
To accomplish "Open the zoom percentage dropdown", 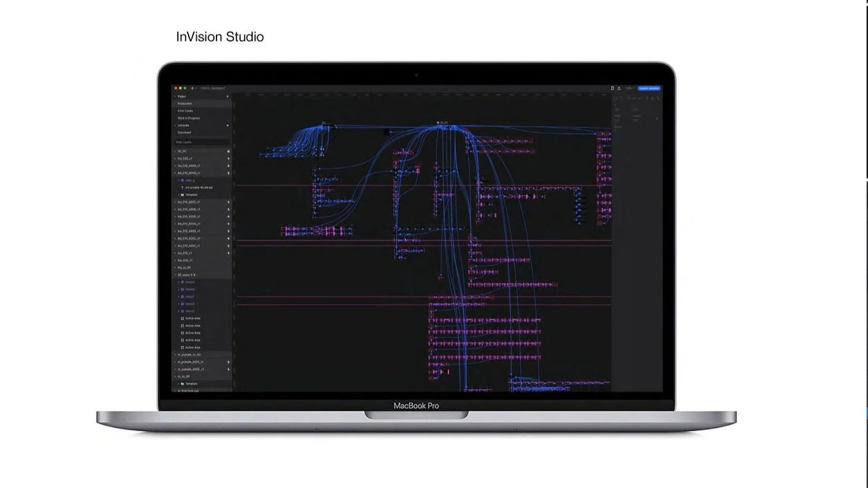I will (x=629, y=89).
